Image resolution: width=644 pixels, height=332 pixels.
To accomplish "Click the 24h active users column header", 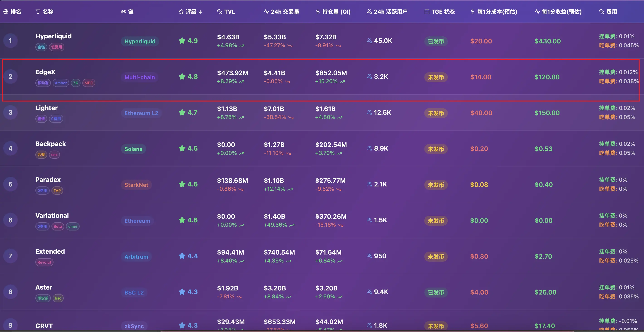I will tap(390, 12).
